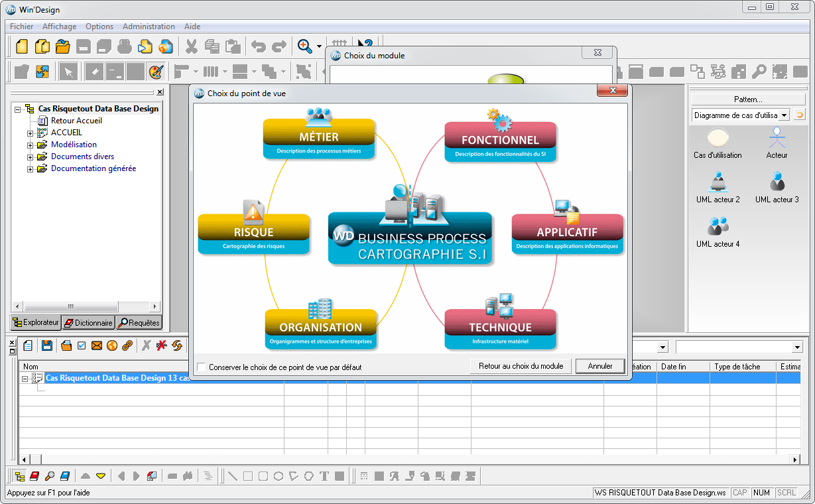Viewport: 815px width, 504px height.
Task: Switch to the Explorateur tab
Action: 36,322
